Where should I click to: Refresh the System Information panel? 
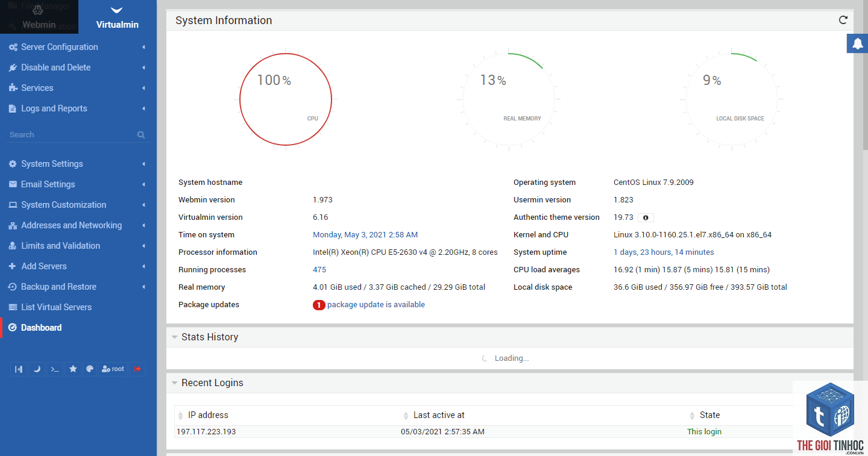(x=843, y=20)
